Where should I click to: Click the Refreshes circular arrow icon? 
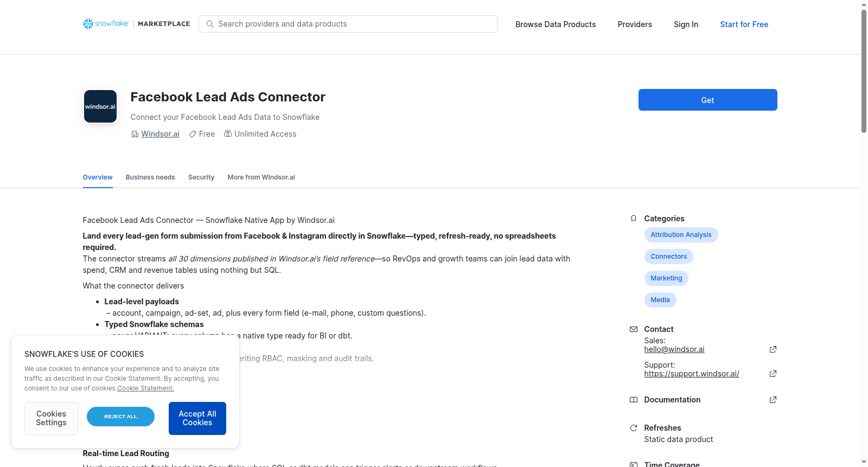634,428
